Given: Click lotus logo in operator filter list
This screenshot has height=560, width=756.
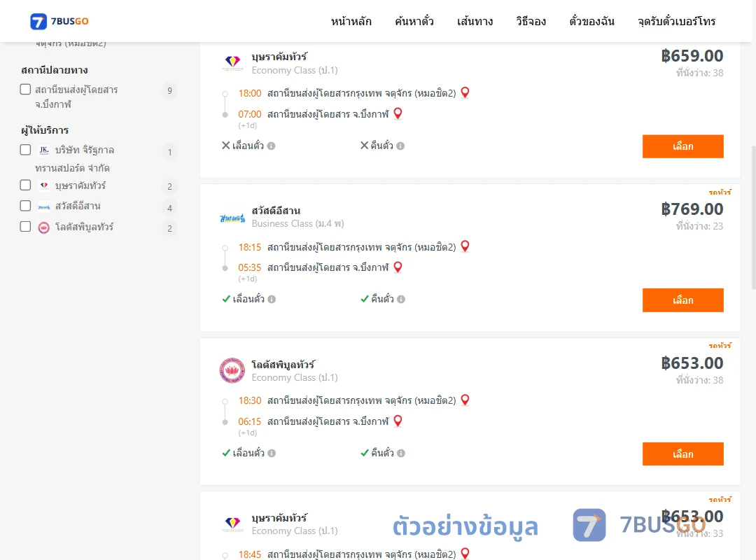Looking at the screenshot, I should [x=44, y=227].
